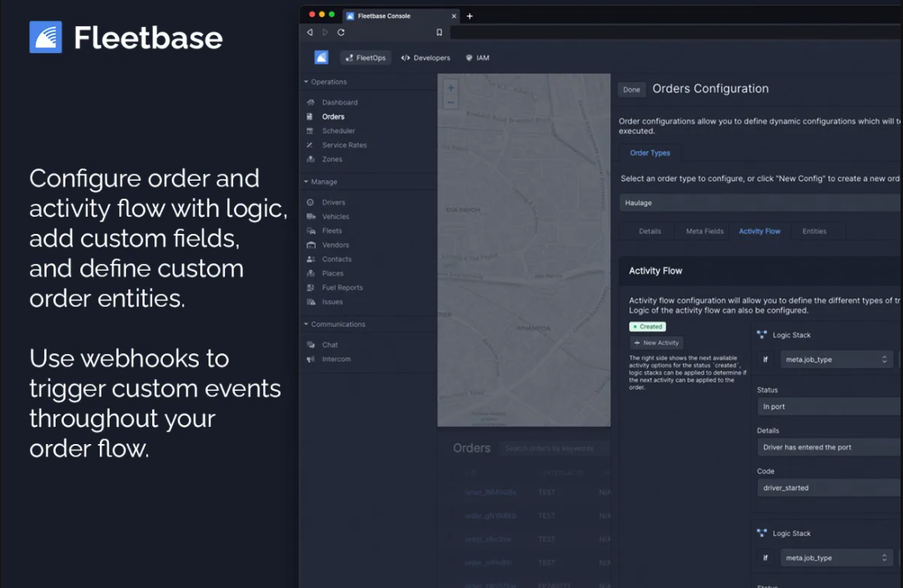Edit the driver_started Code field
This screenshot has width=903, height=588.
coord(827,487)
